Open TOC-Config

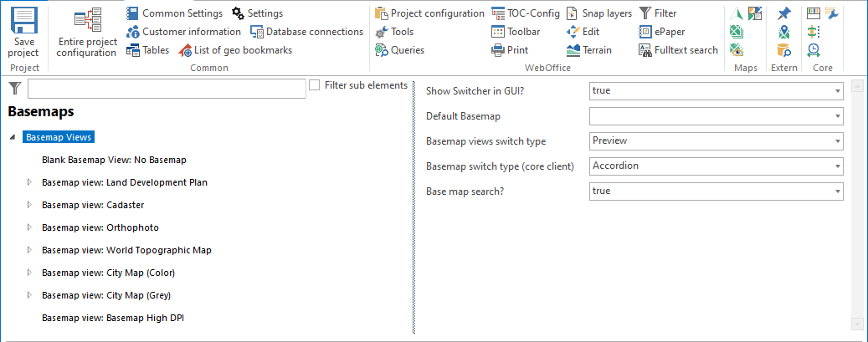point(526,13)
